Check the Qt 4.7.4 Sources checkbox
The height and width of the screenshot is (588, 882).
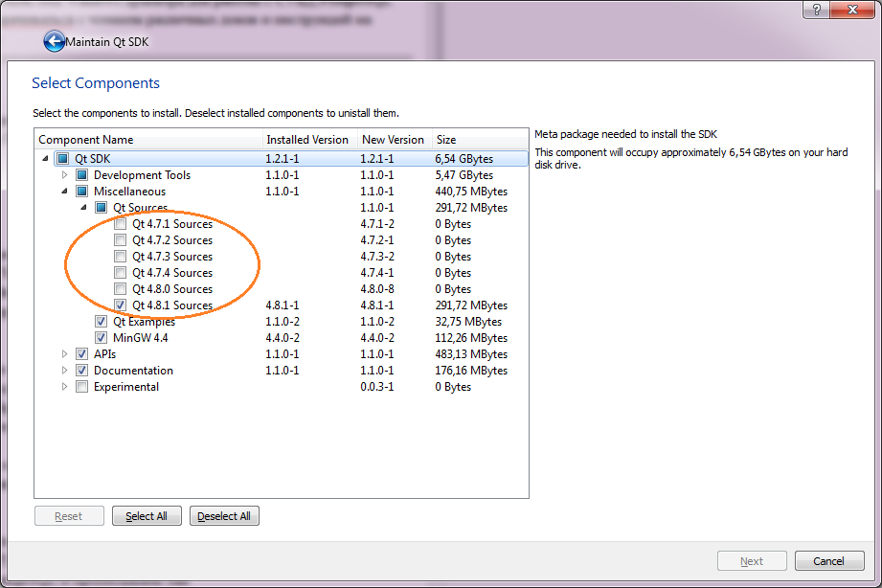point(121,273)
